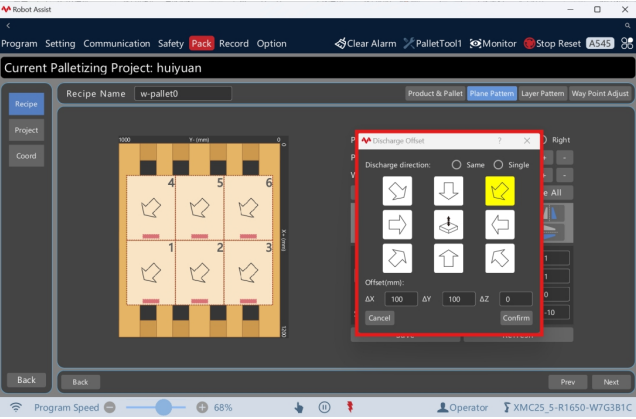Switch to Way Point Adjust tab
Image resolution: width=636 pixels, height=419 pixels.
pyautogui.click(x=600, y=93)
